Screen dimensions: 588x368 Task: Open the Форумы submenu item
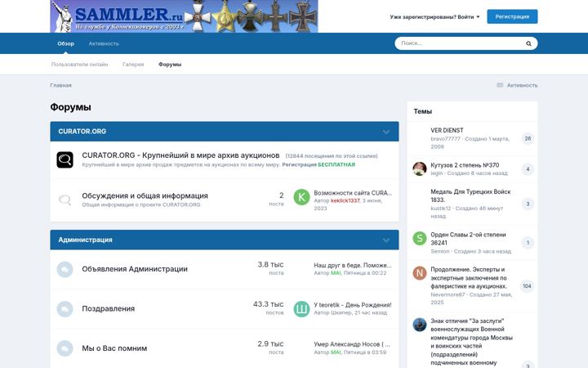[x=170, y=65]
